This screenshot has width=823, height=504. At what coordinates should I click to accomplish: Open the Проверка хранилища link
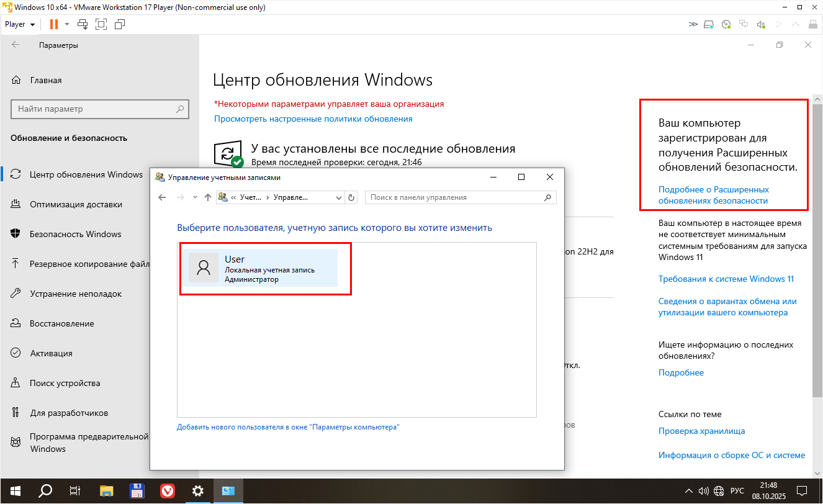(701, 431)
